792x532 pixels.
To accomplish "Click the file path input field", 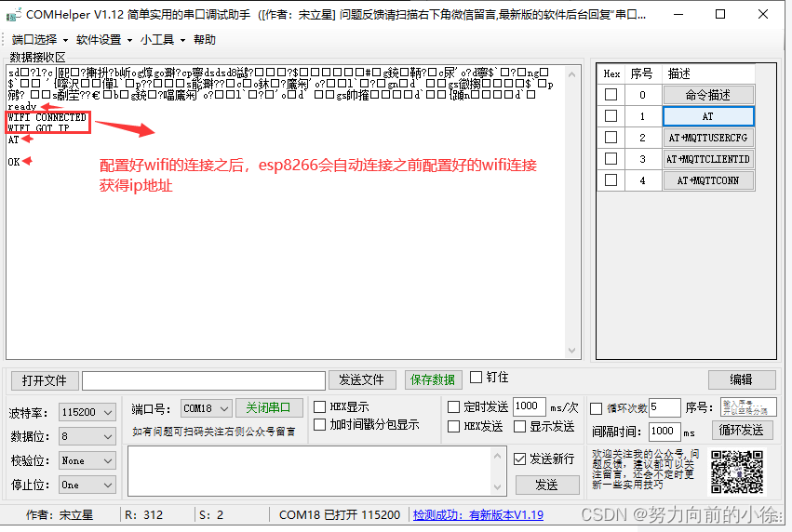I will [x=204, y=381].
